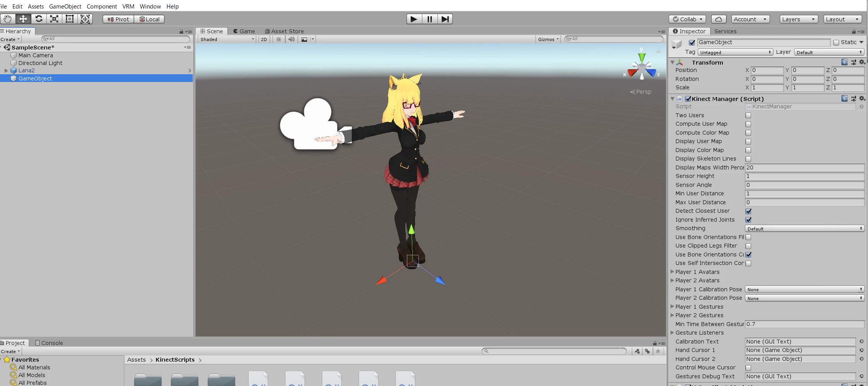
Task: Open Transform component help icon
Action: (845, 62)
